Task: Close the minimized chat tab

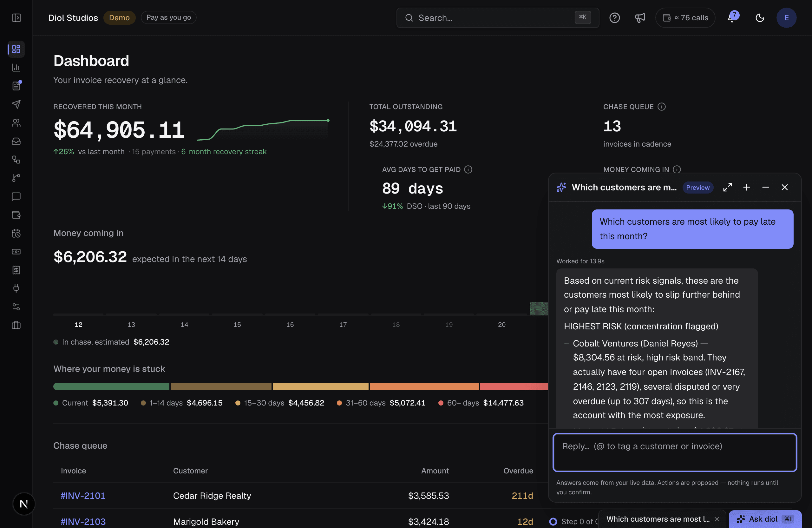Action: click(x=717, y=519)
